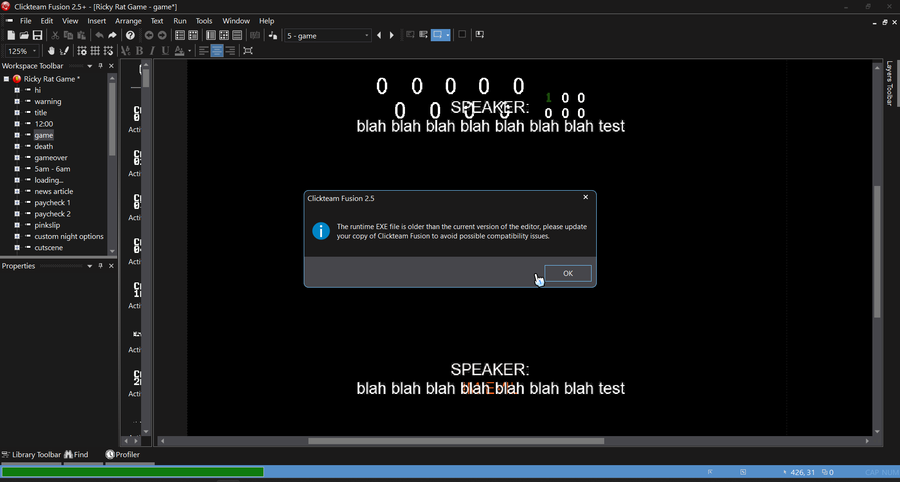The width and height of the screenshot is (900, 482).
Task: Open the Layers Toolbar side tab
Action: tap(890, 84)
